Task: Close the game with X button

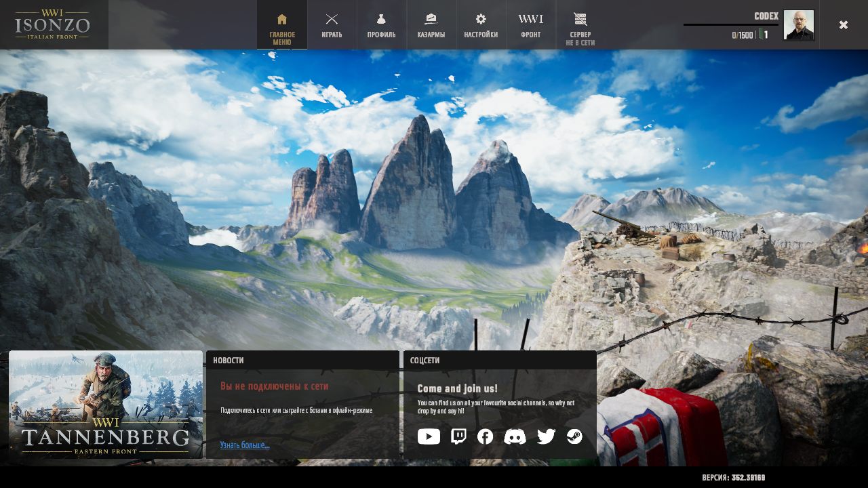Action: 844,25
